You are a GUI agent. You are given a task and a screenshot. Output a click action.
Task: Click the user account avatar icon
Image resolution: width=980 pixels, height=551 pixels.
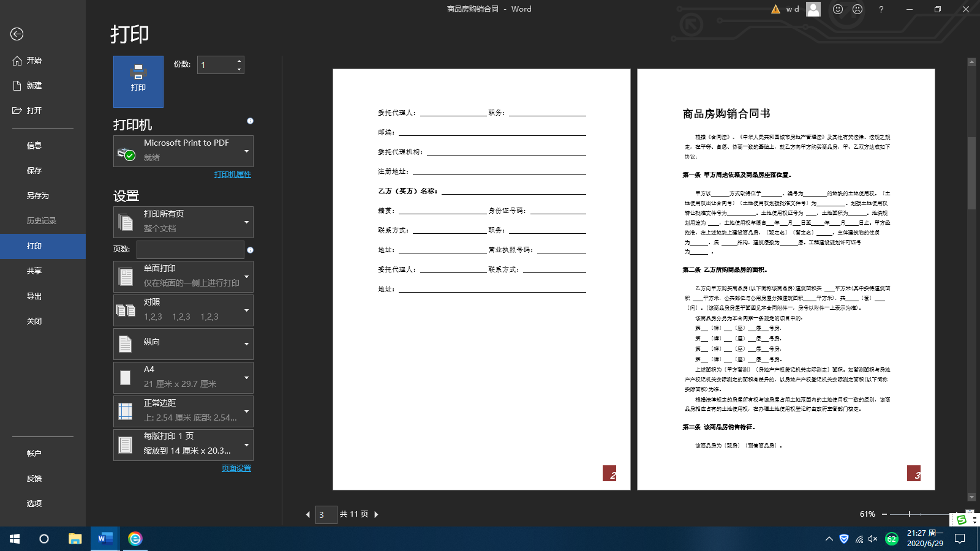(x=813, y=9)
